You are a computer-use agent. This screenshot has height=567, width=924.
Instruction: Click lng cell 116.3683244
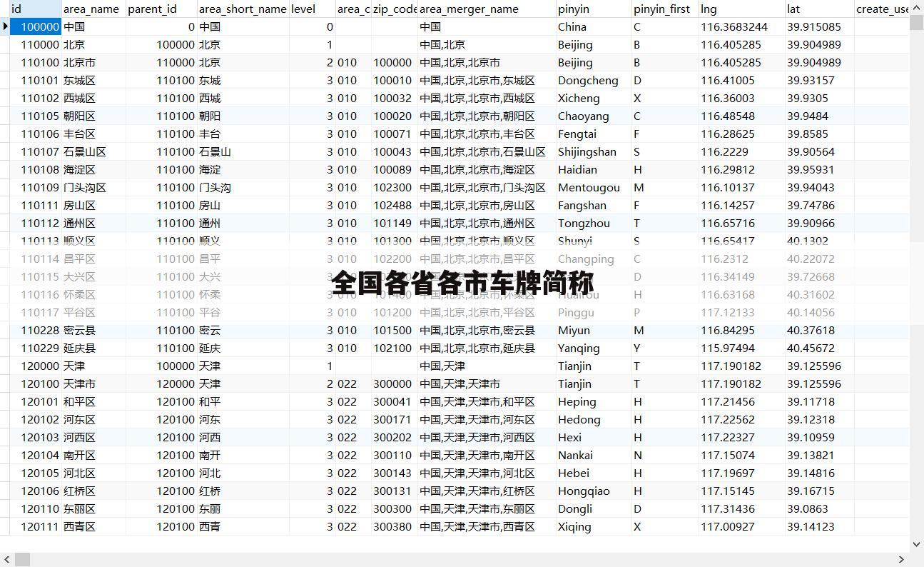tap(741, 26)
